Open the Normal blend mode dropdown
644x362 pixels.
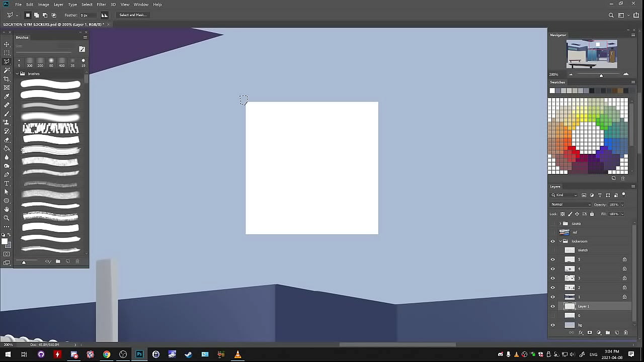tap(571, 205)
